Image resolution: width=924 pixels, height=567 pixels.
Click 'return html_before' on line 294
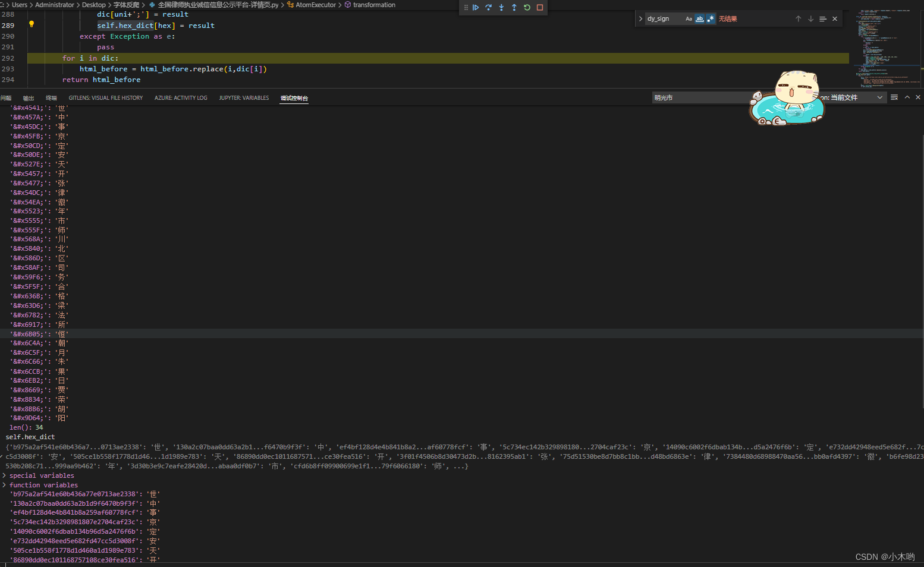tap(102, 80)
